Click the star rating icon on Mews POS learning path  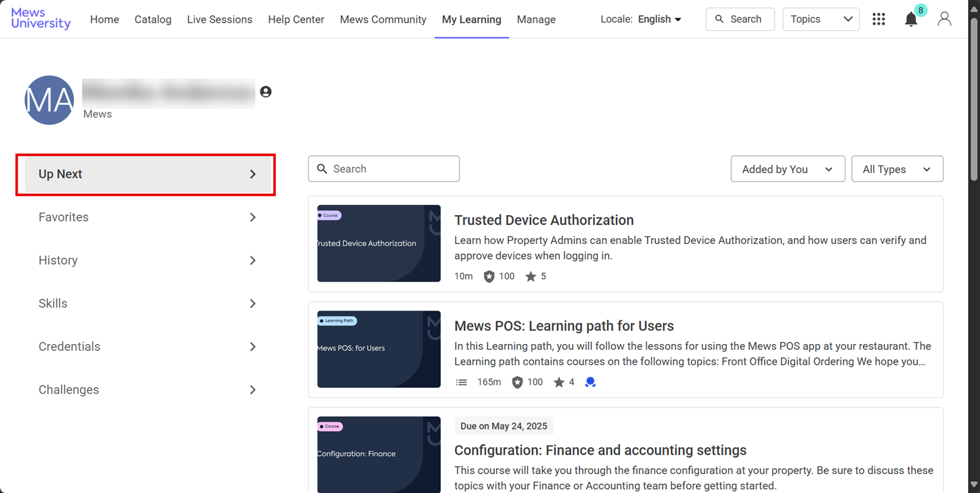pyautogui.click(x=559, y=382)
